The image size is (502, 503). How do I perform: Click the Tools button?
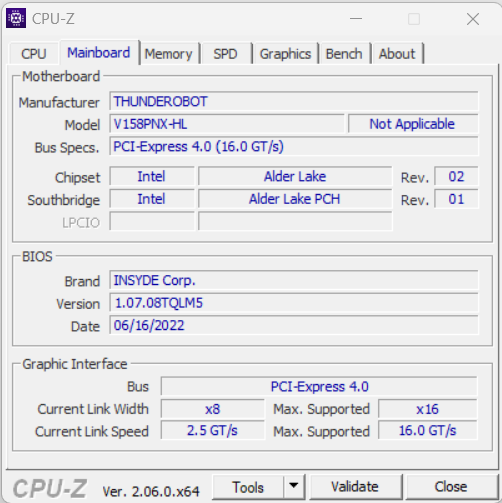248,487
